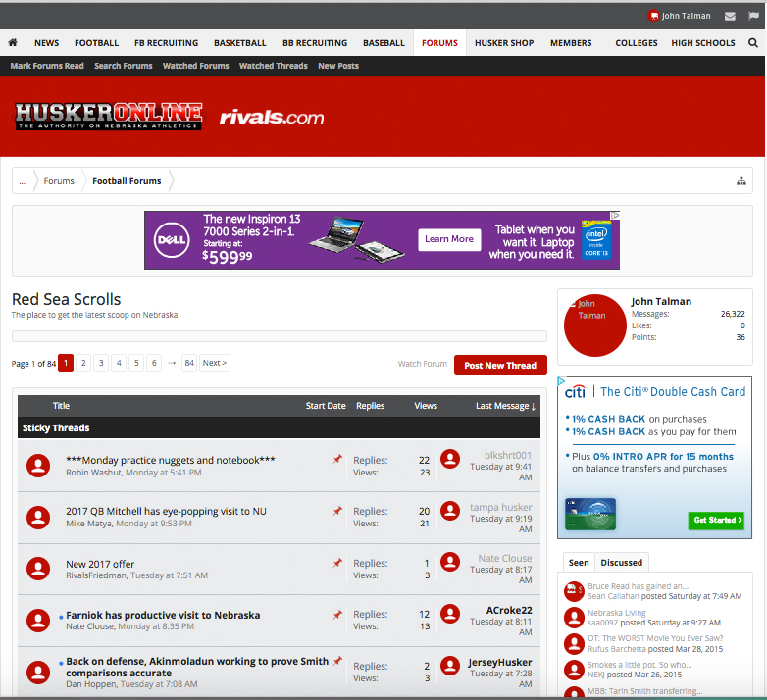Open the HUSKER SHOP menu item
767x700 pixels.
coord(504,43)
